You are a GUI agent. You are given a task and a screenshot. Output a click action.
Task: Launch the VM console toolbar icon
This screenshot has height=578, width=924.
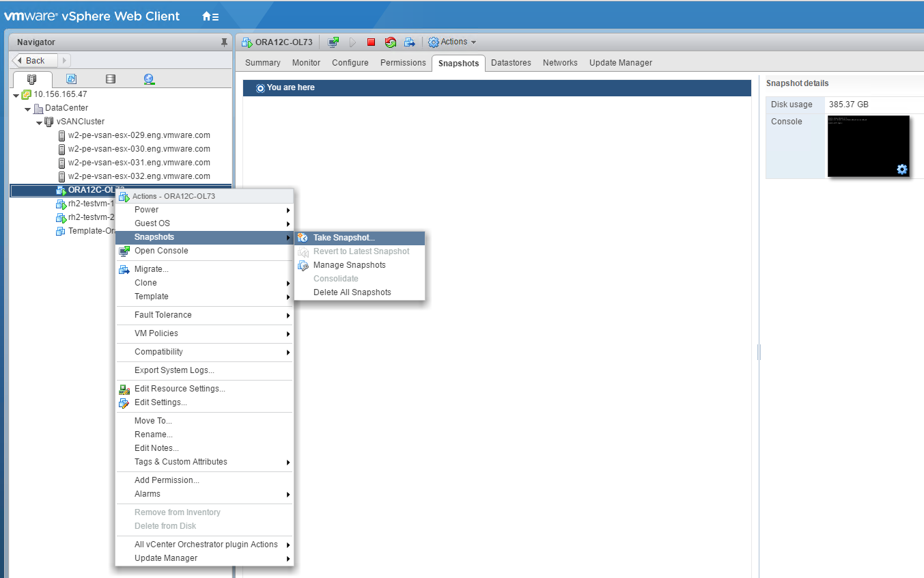(333, 42)
